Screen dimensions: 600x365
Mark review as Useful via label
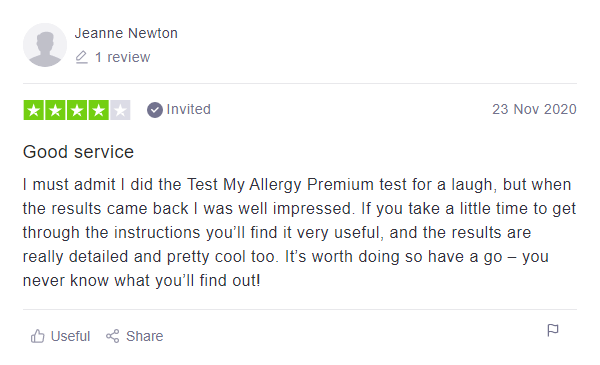(x=70, y=336)
